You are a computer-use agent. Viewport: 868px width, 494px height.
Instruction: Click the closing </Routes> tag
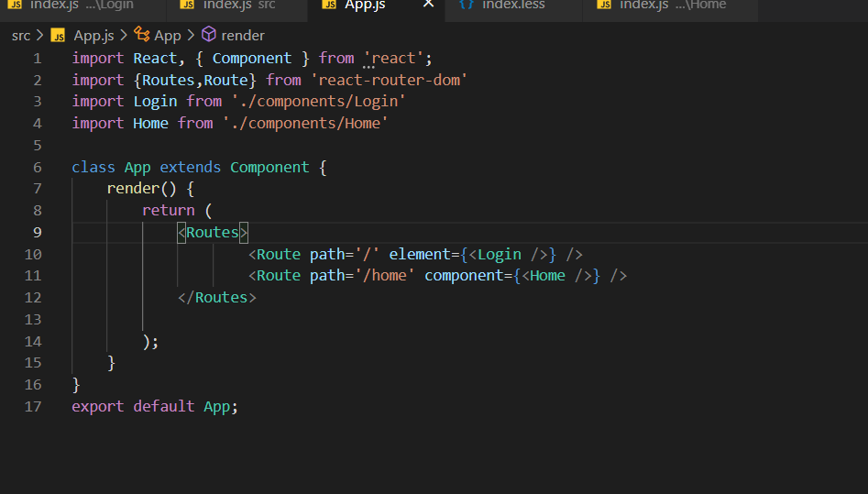tap(217, 298)
